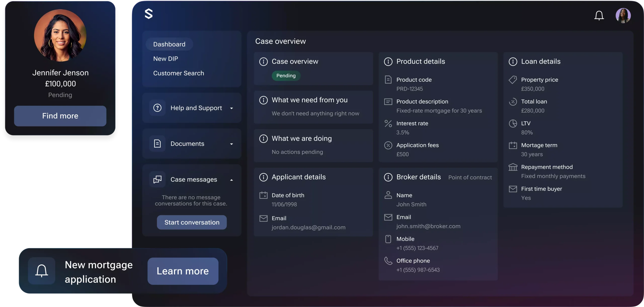Click the Documents file icon
644x307 pixels.
(x=157, y=144)
